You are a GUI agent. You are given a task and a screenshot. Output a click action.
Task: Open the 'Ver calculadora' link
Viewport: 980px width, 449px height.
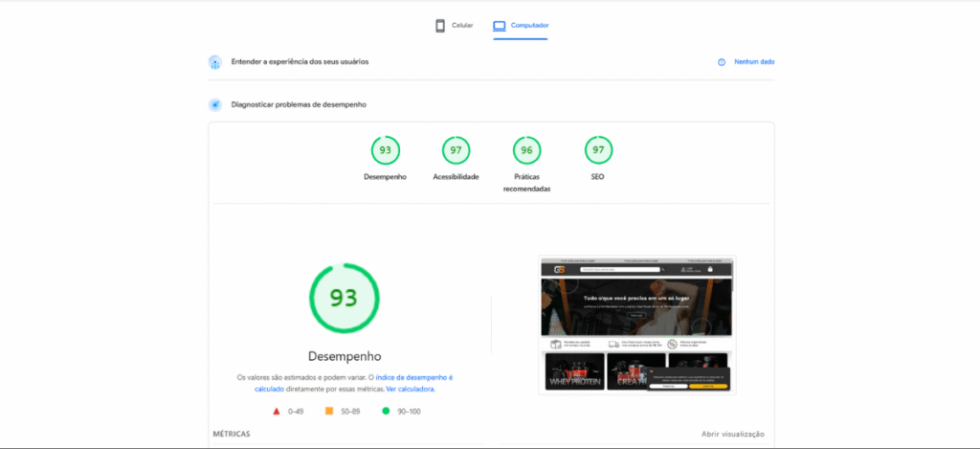[x=411, y=390]
